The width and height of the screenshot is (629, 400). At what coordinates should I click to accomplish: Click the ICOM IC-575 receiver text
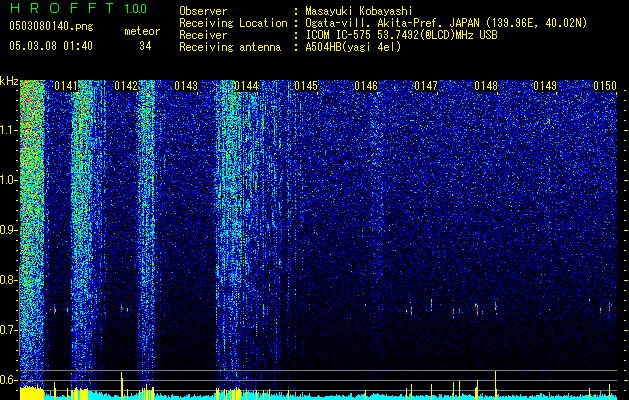[x=401, y=35]
